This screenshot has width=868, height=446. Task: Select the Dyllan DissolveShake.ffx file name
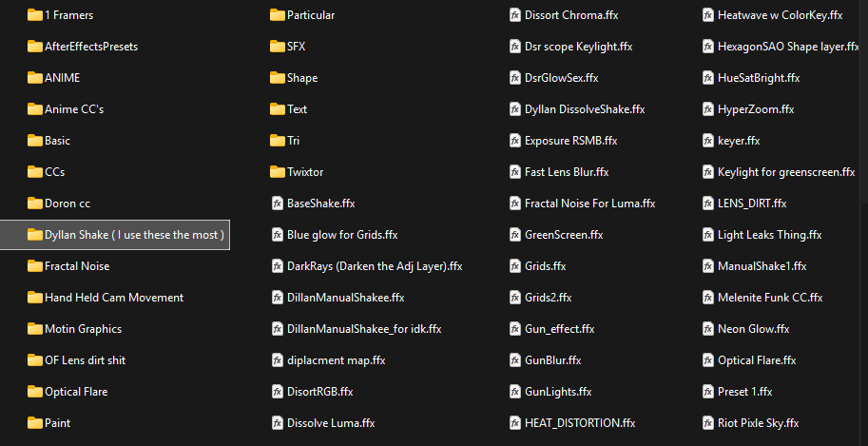585,109
